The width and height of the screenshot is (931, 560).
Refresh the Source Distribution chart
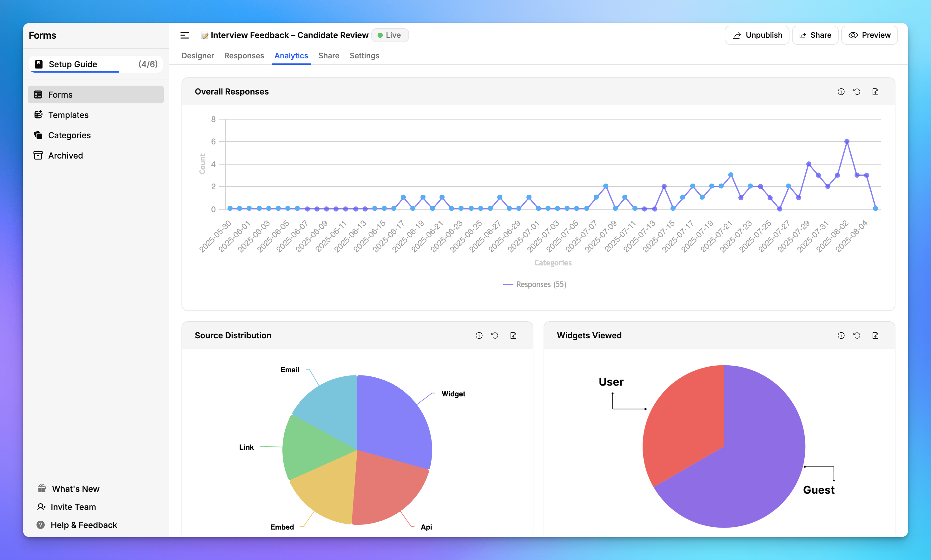pyautogui.click(x=495, y=335)
